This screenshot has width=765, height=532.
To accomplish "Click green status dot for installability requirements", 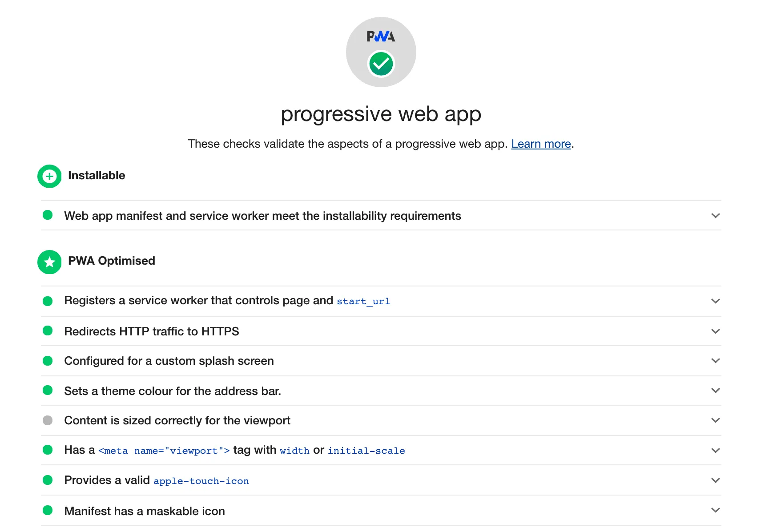I will click(x=48, y=215).
